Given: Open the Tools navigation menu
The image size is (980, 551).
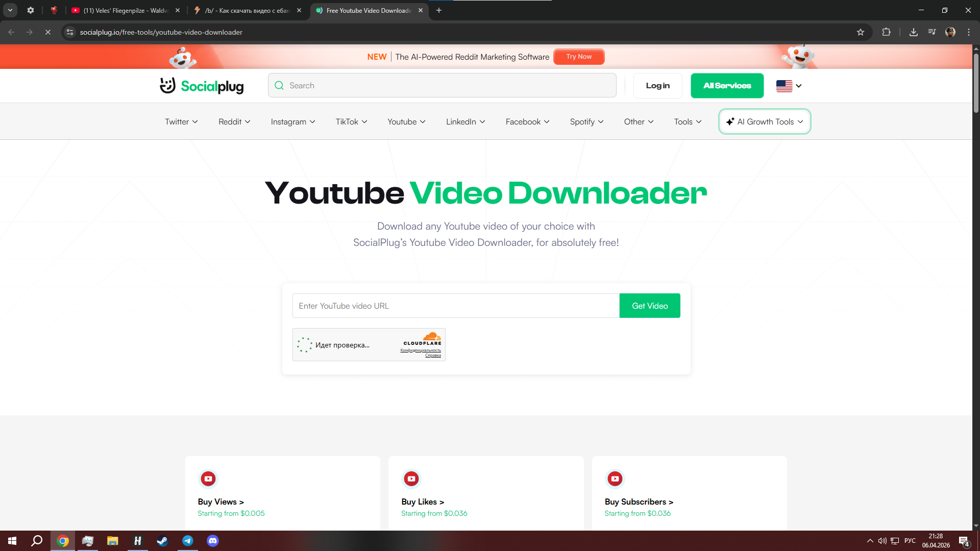Looking at the screenshot, I should pos(688,122).
